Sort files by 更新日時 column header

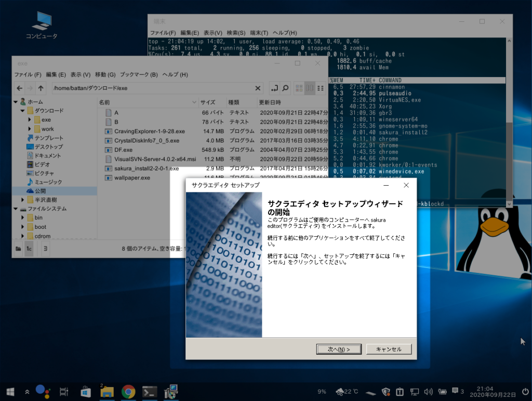[x=292, y=102]
